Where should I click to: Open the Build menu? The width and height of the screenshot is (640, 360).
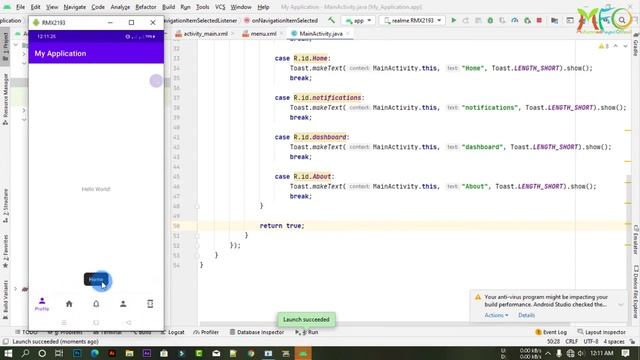point(168,7)
